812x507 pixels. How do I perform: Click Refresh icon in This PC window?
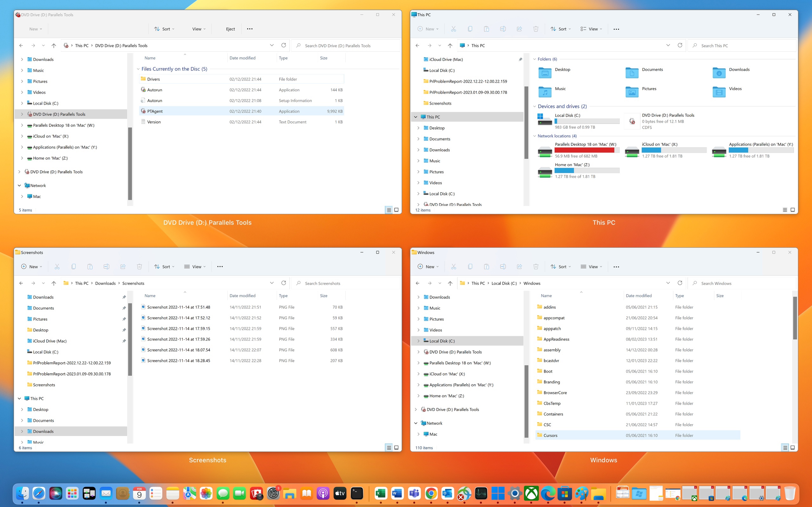point(680,45)
